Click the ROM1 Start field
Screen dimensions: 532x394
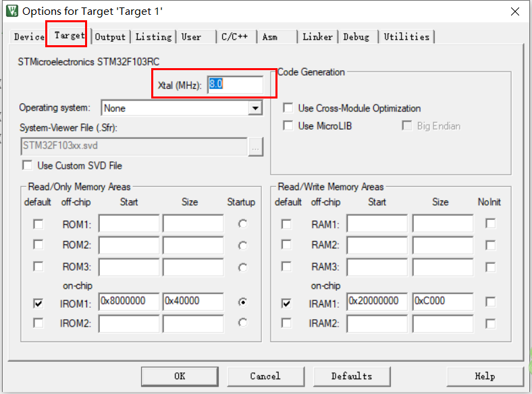click(128, 223)
